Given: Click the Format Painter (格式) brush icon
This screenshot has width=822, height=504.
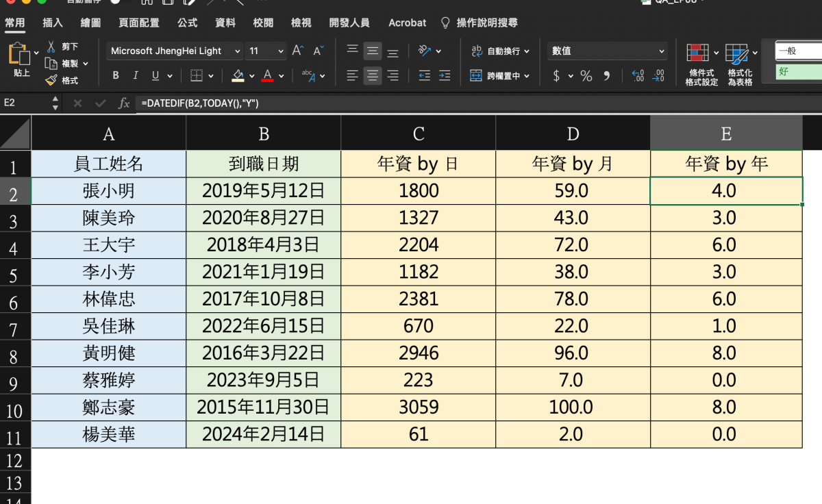Looking at the screenshot, I should tap(51, 80).
